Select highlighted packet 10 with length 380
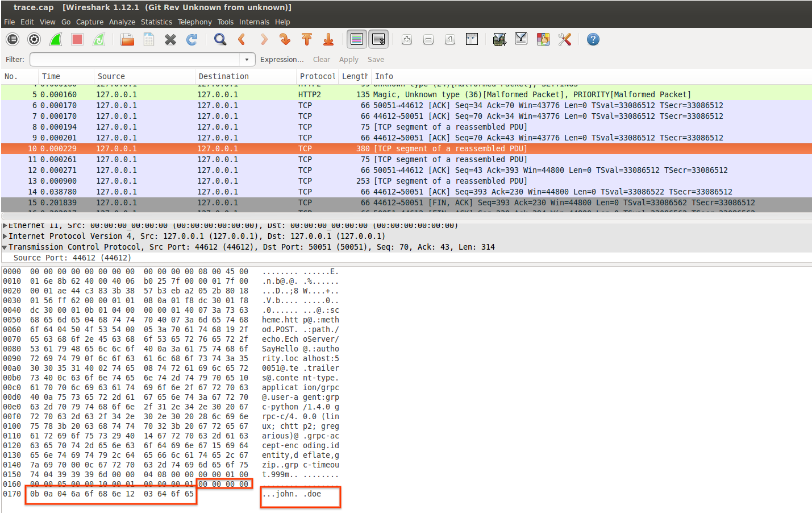Image resolution: width=812 pixels, height=513 pixels. 406,148
